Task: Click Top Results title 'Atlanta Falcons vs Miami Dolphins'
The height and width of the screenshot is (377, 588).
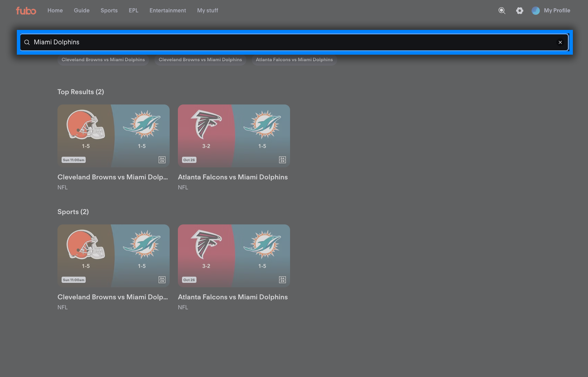Action: point(233,177)
